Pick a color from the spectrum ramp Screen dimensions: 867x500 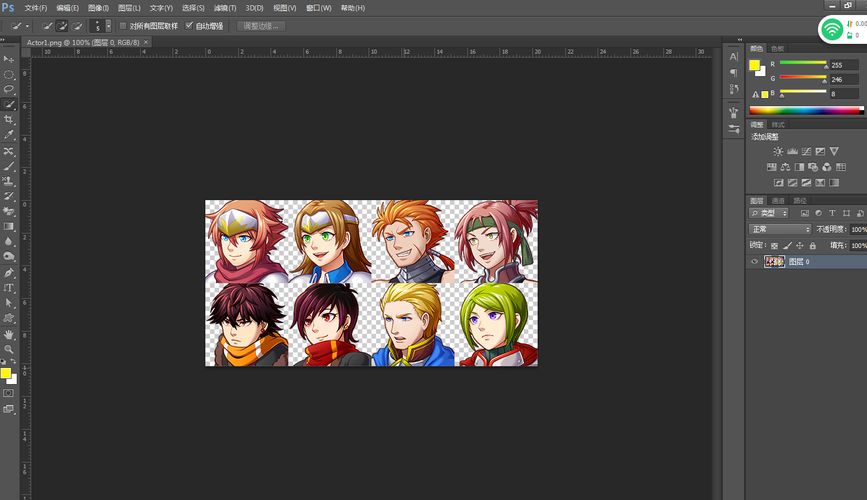click(806, 110)
